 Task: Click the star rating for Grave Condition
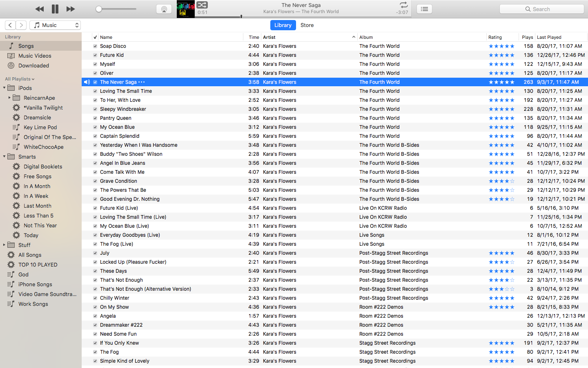click(x=501, y=181)
